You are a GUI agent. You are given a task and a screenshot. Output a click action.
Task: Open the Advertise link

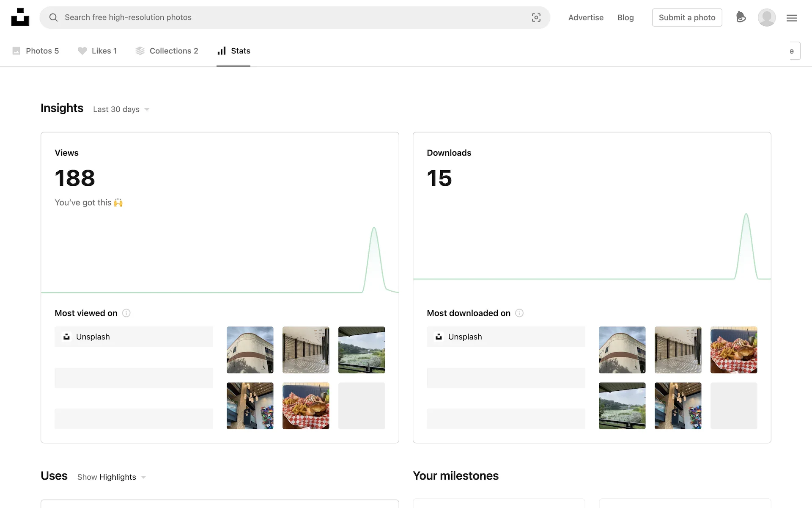pyautogui.click(x=586, y=17)
